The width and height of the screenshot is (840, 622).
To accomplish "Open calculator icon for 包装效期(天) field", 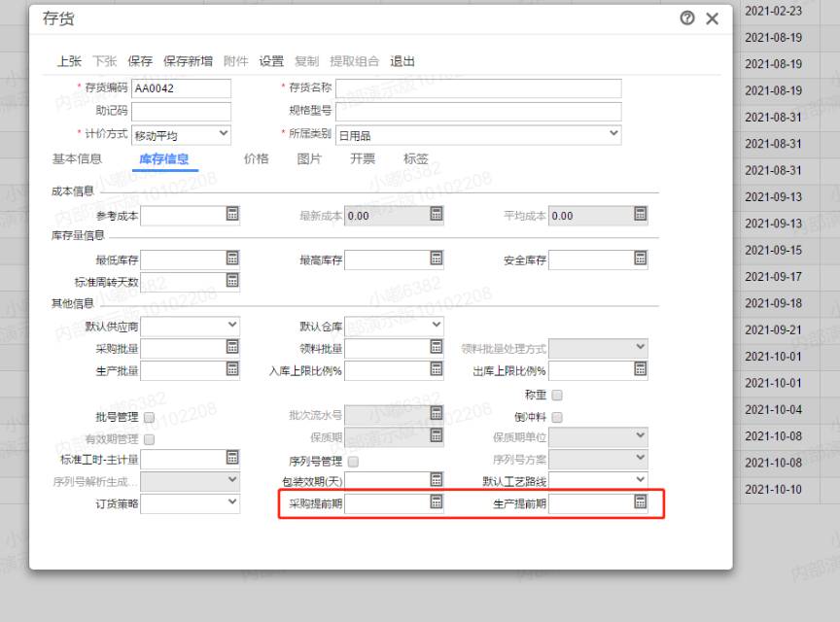I will 437,479.
